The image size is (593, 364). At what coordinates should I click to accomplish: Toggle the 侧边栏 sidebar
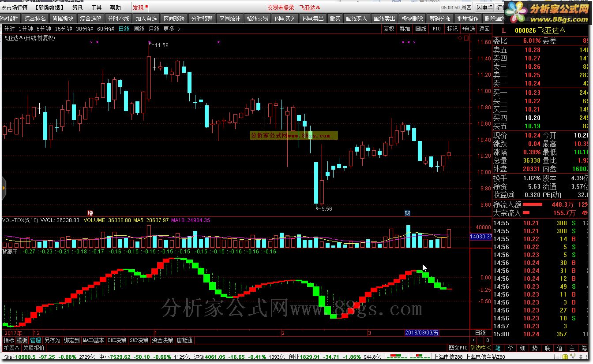pos(481,348)
